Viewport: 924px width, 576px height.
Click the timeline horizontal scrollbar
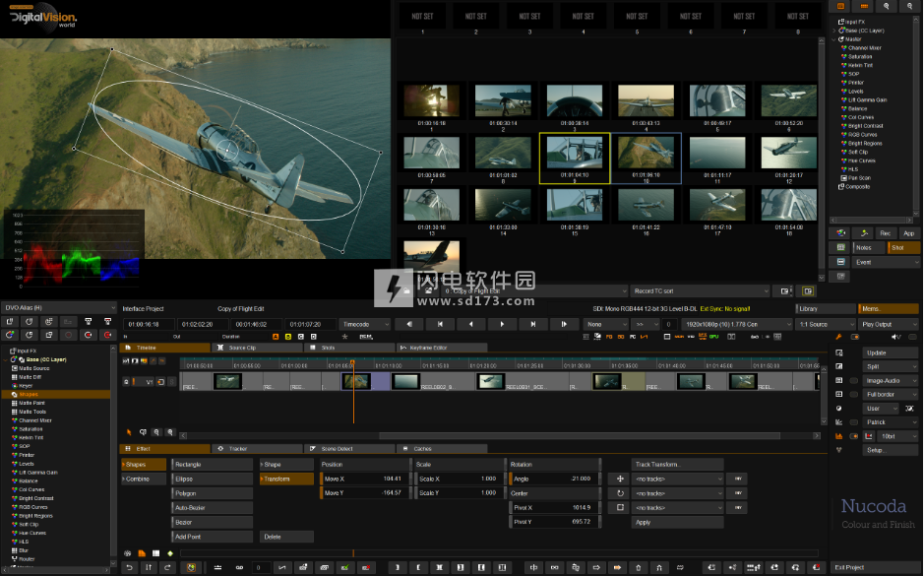point(580,435)
